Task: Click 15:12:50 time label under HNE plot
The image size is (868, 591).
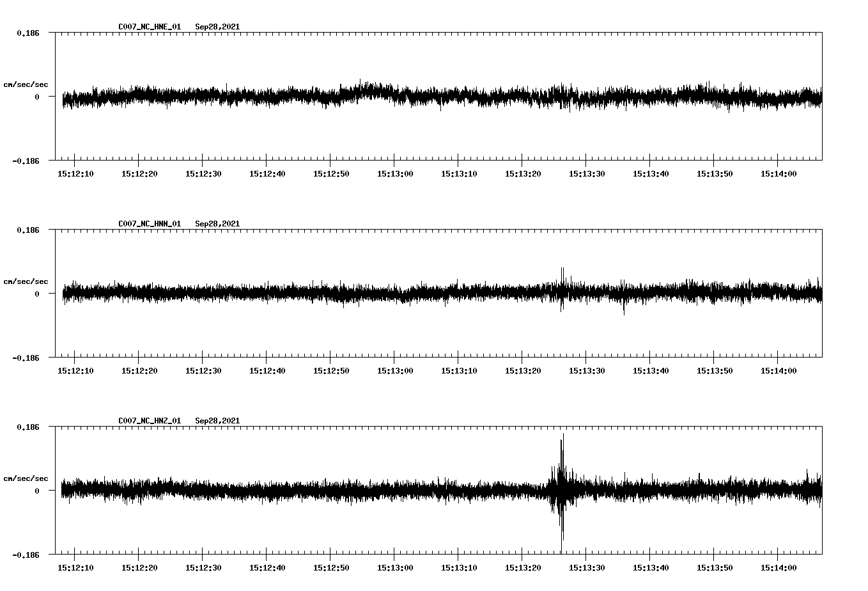Action: click(331, 174)
